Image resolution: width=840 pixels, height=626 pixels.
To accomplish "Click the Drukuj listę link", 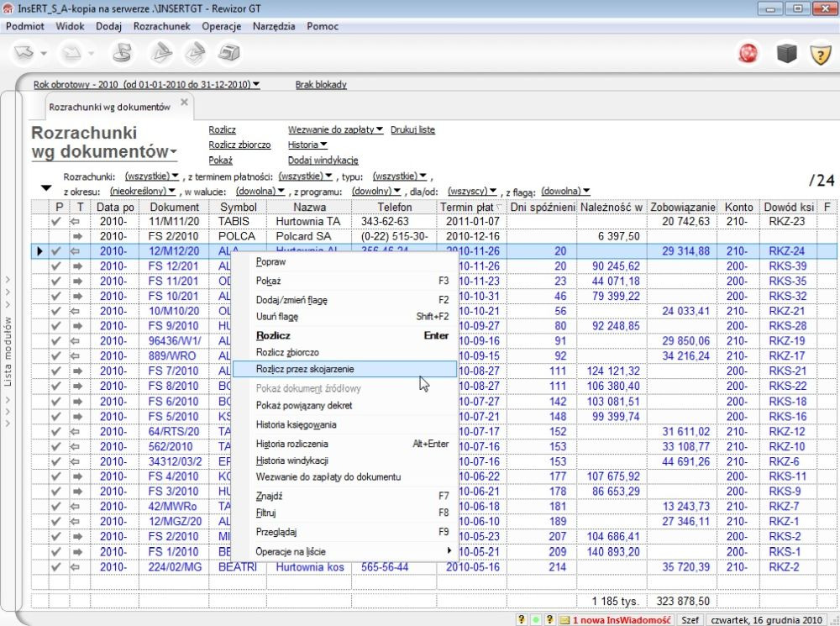I will pyautogui.click(x=412, y=129).
